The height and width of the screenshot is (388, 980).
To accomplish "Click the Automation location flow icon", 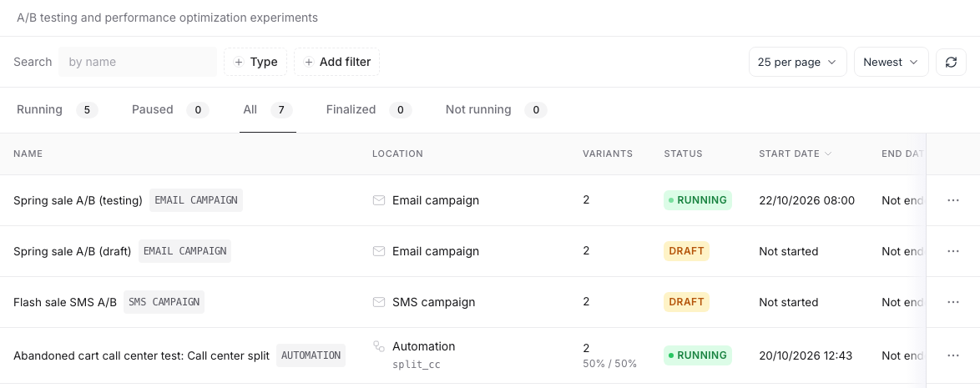I will [379, 346].
